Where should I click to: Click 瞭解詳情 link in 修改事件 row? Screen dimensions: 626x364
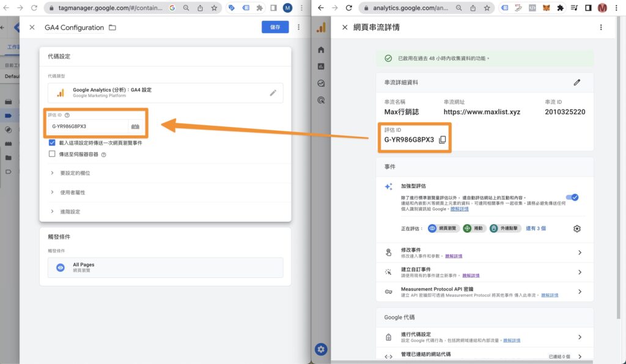pos(454,256)
